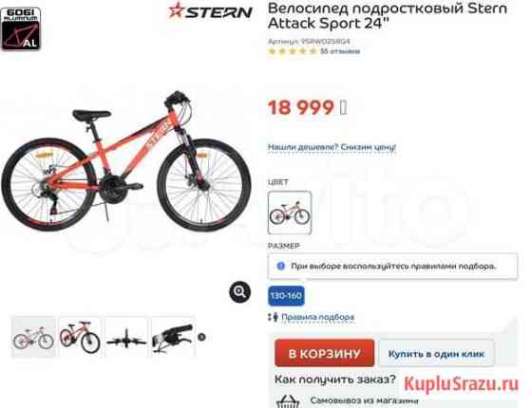Viewport: 532px width, 408px height.
Task: Click the people icon beside Правила подбора
Action: 274,317
